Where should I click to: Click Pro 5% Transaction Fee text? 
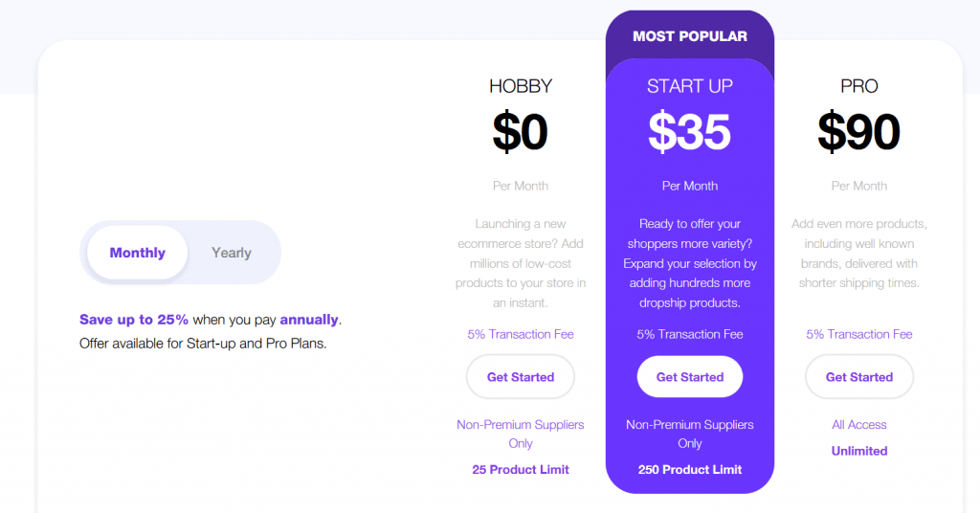858,334
